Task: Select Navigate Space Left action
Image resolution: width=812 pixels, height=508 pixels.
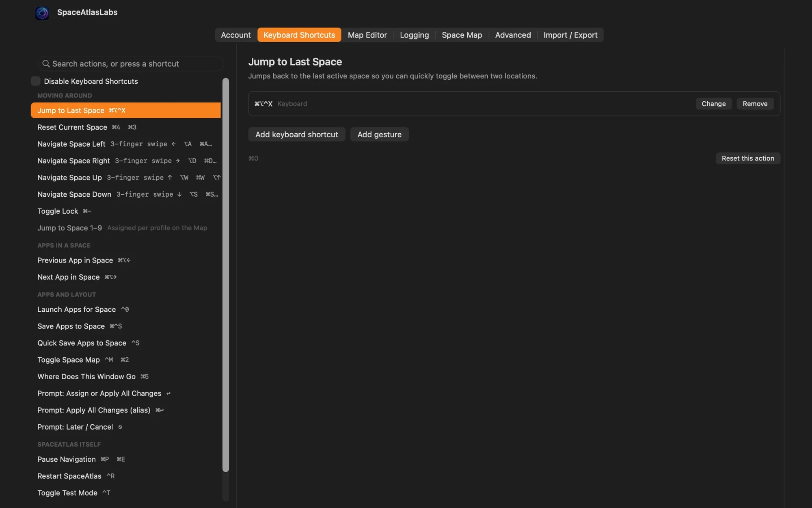Action: (x=126, y=144)
